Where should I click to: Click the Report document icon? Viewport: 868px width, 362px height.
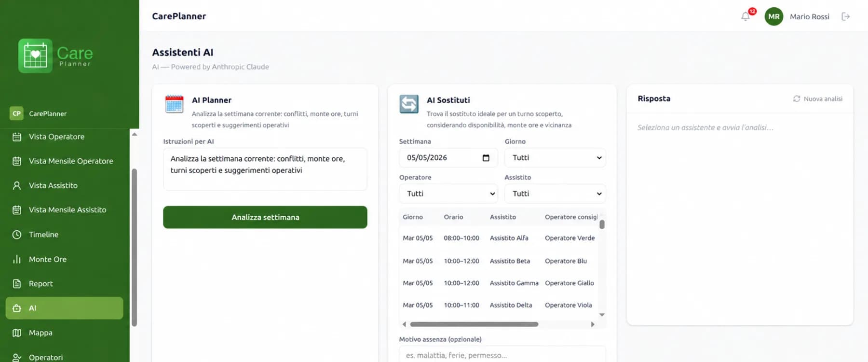click(x=17, y=284)
